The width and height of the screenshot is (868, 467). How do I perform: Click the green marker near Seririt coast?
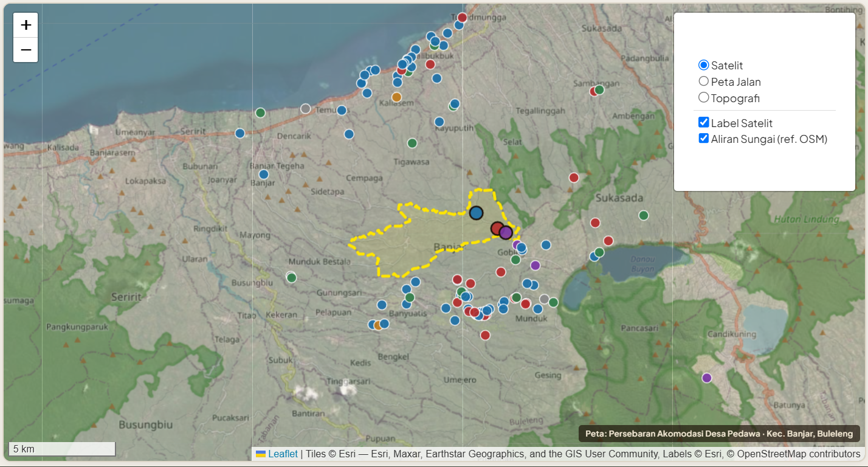point(260,112)
